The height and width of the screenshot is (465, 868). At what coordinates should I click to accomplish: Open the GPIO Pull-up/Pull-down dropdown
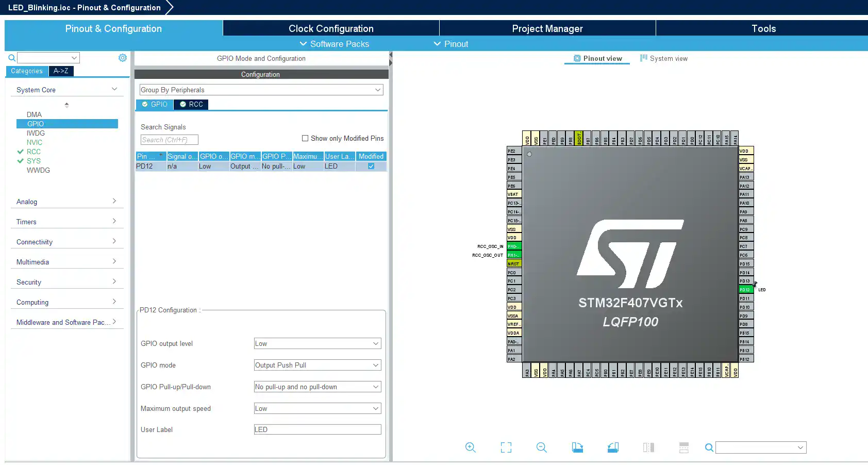click(x=318, y=387)
